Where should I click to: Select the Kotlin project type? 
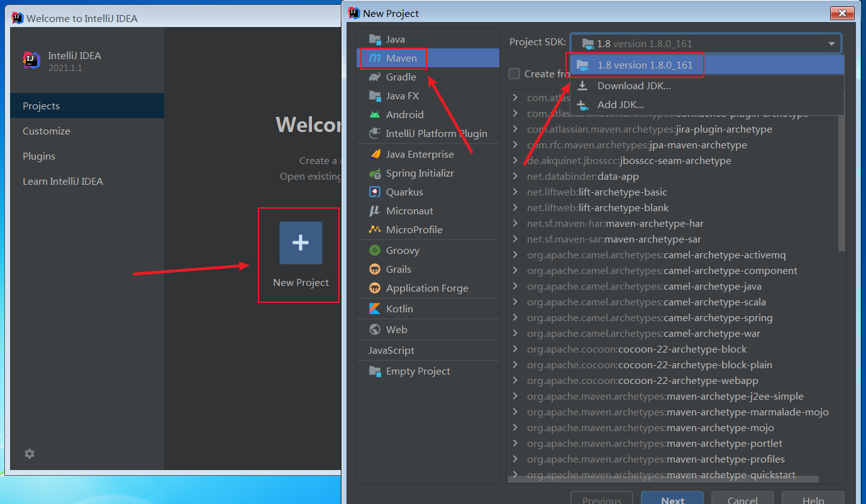(x=428, y=309)
